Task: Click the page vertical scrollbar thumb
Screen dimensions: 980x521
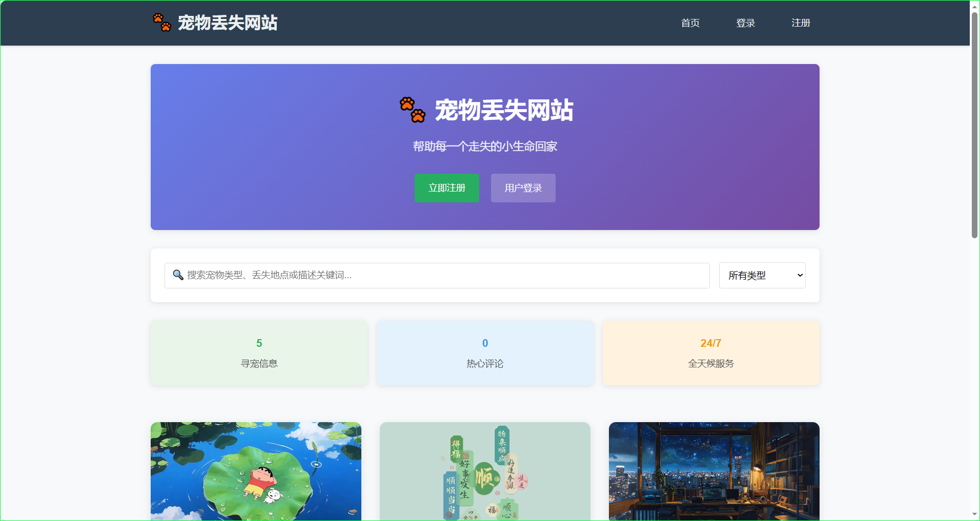Action: (x=974, y=126)
